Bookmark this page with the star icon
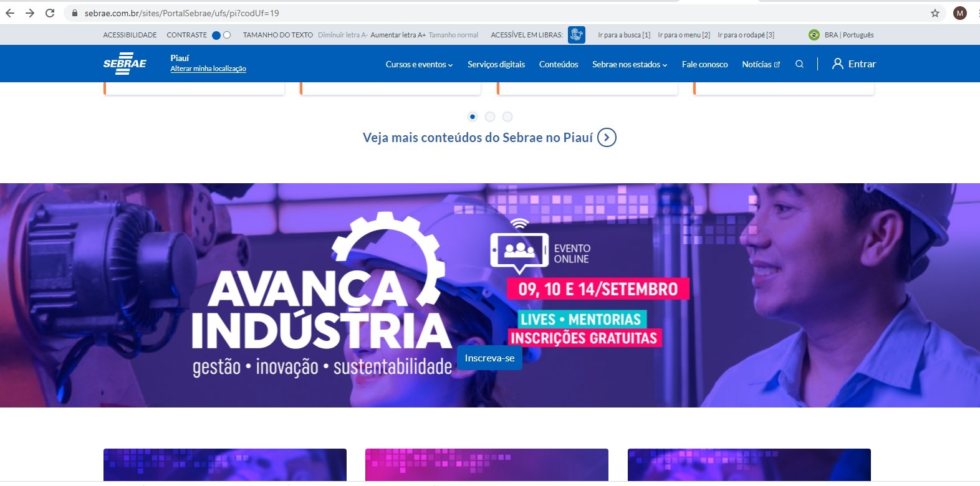The image size is (980, 486). coord(935,13)
